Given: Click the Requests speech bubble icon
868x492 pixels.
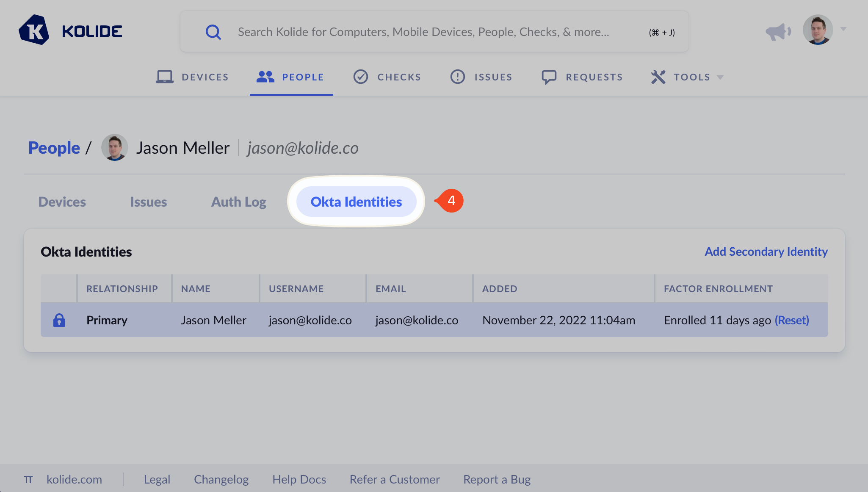Looking at the screenshot, I should 549,77.
